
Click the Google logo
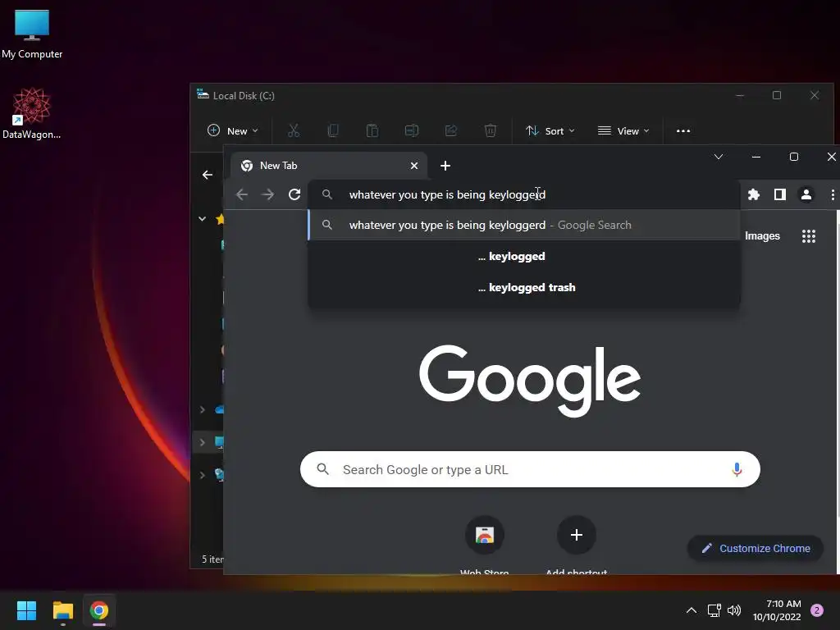(530, 381)
